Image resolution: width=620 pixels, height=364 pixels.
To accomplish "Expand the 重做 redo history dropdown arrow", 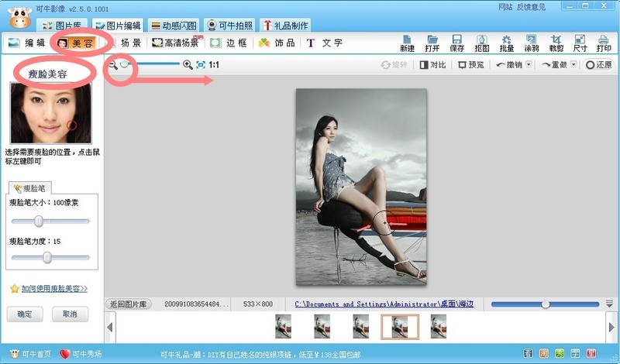I will [x=573, y=64].
